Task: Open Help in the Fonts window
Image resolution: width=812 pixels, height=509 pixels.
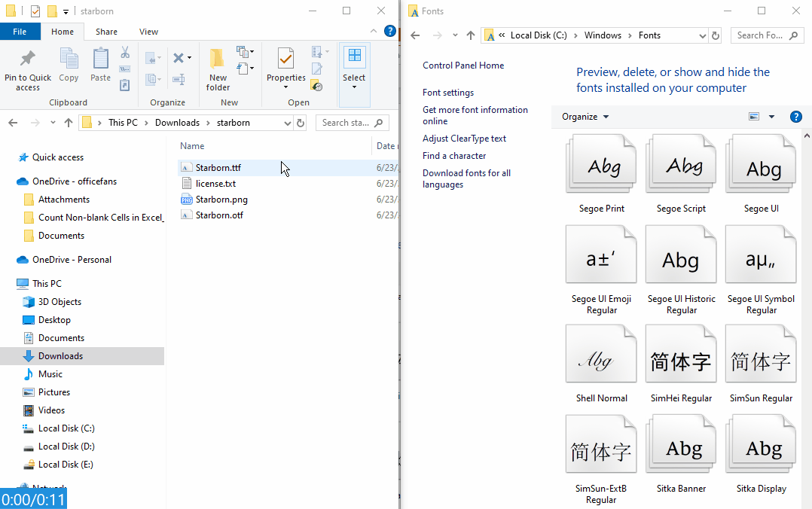Action: point(796,117)
